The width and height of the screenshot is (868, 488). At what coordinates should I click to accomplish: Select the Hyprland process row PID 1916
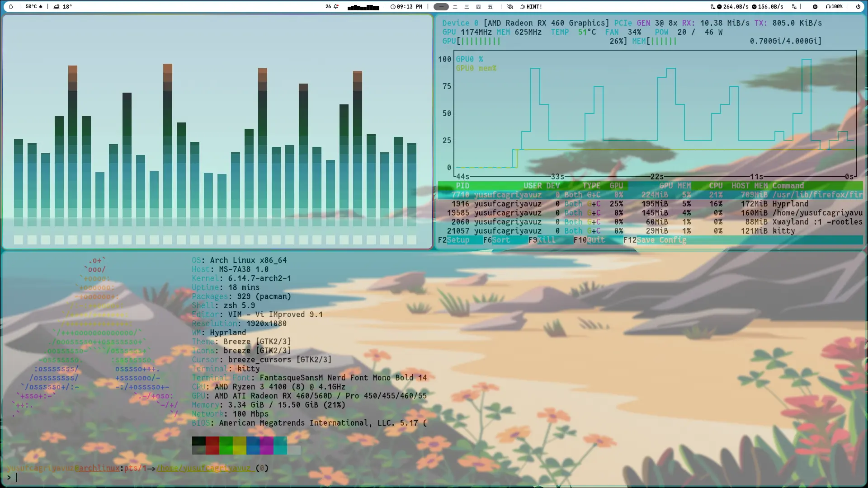click(650, 204)
